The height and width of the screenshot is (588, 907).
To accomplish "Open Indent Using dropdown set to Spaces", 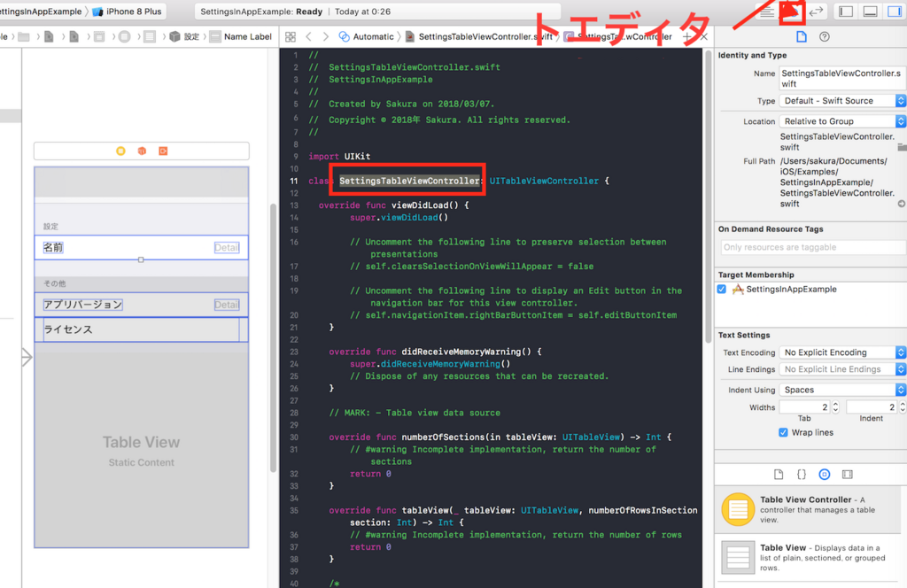I will point(842,390).
